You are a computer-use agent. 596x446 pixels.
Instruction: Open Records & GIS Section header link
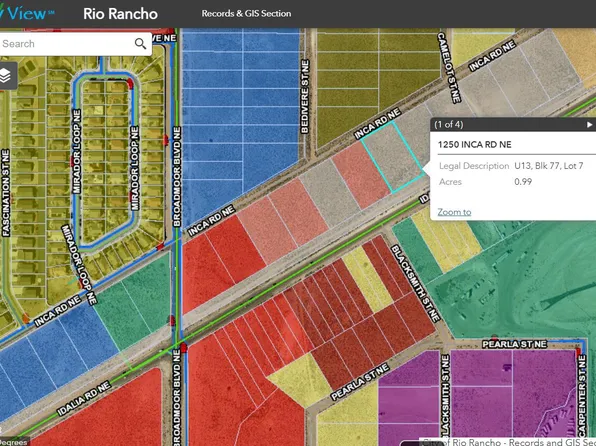click(246, 14)
